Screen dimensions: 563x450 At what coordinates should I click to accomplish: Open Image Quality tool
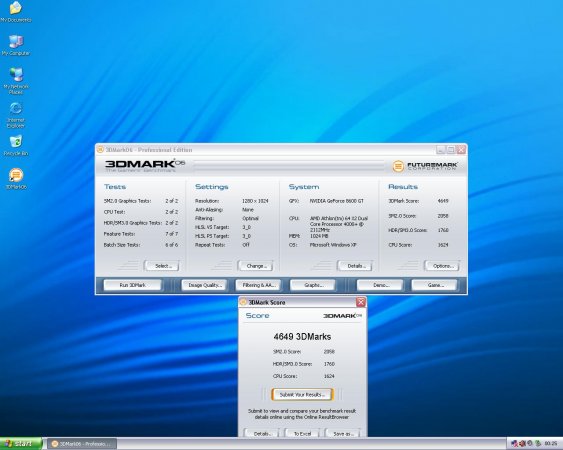(x=204, y=285)
